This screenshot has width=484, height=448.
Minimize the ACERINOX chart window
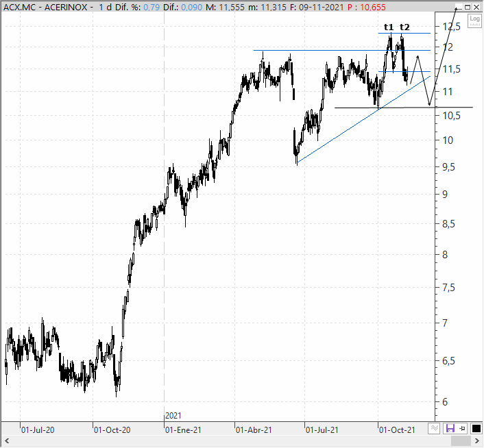point(459,7)
